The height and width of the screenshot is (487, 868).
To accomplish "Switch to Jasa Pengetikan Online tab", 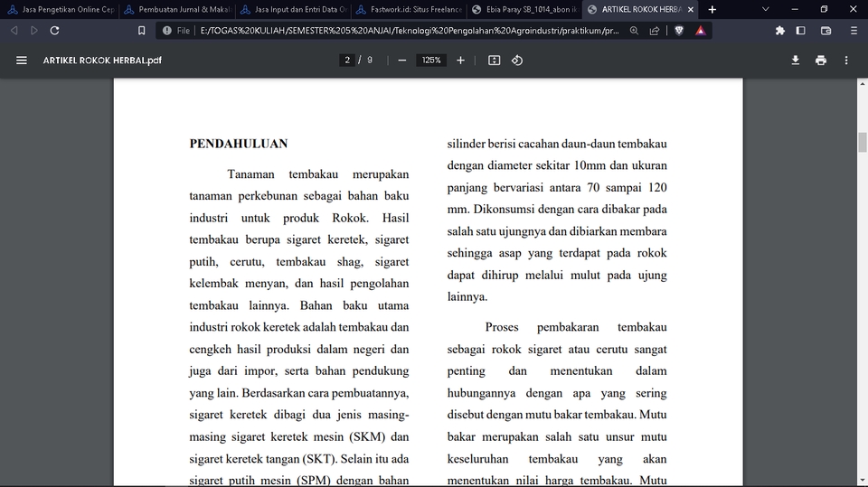I will [61, 9].
